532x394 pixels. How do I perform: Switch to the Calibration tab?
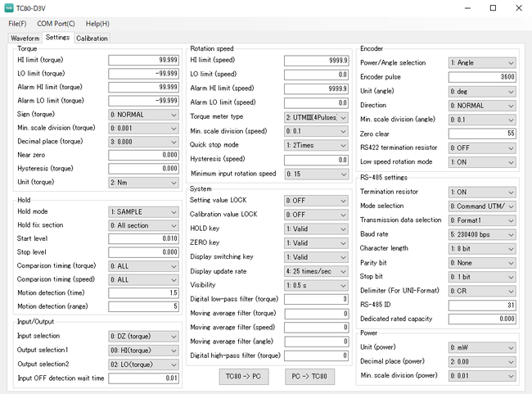92,38
